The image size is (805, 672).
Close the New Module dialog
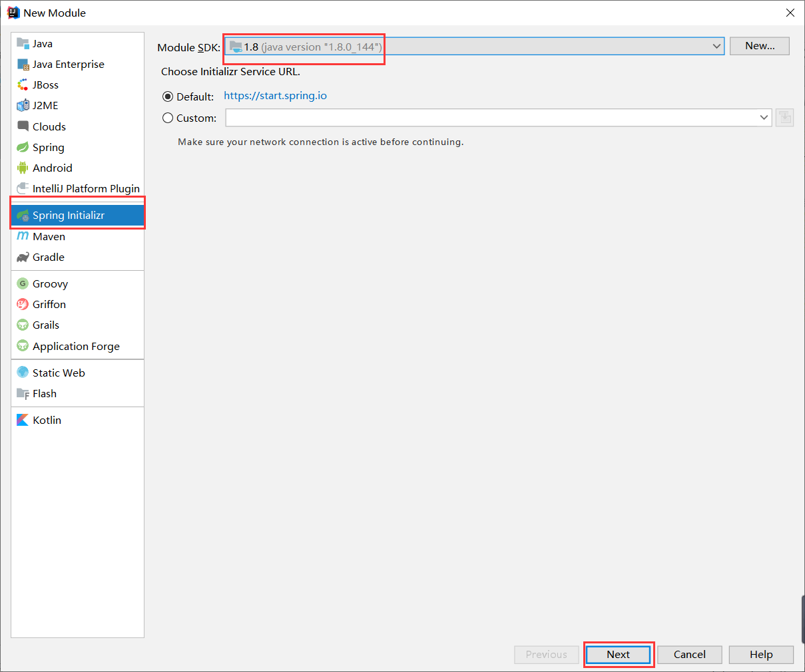790,13
